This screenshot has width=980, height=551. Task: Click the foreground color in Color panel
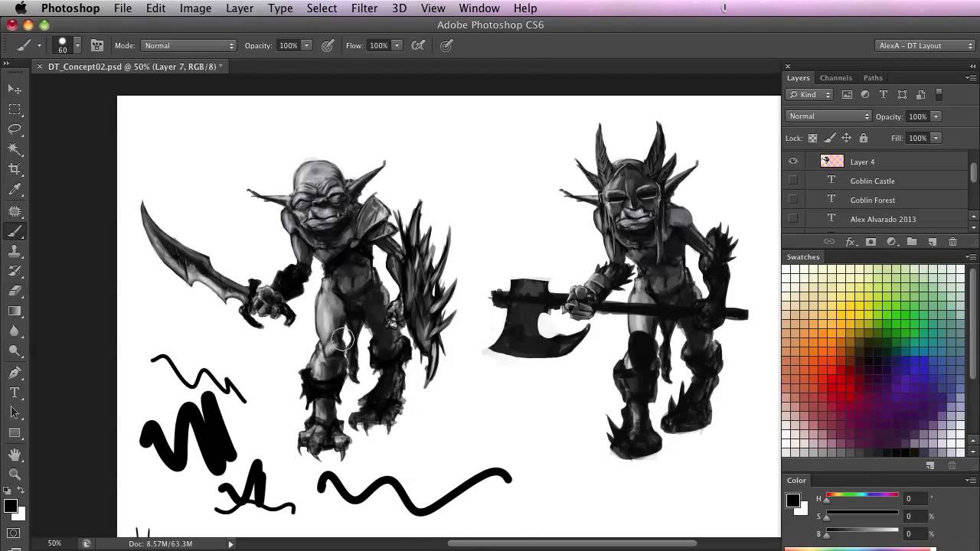point(793,500)
